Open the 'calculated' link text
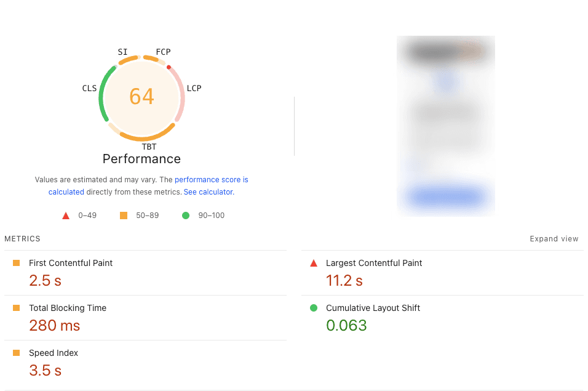Image resolution: width=588 pixels, height=391 pixels. (x=66, y=192)
